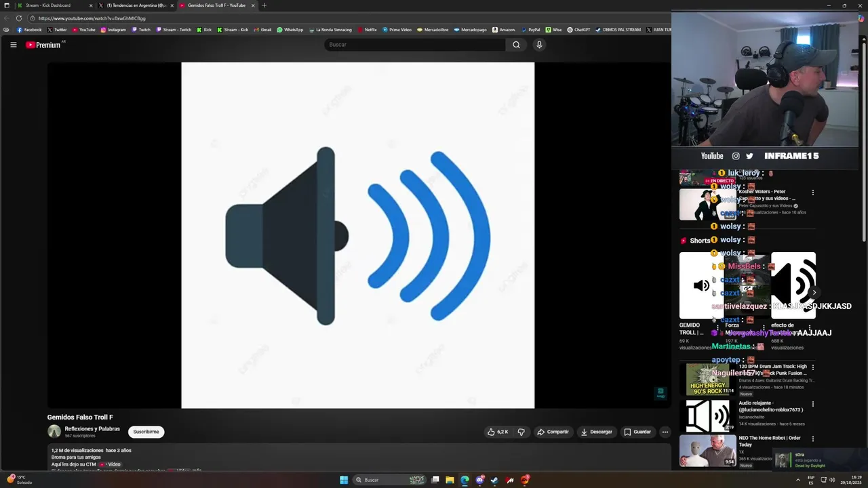This screenshot has height=488, width=868.
Task: Open a new browser tab
Action: point(264,5)
